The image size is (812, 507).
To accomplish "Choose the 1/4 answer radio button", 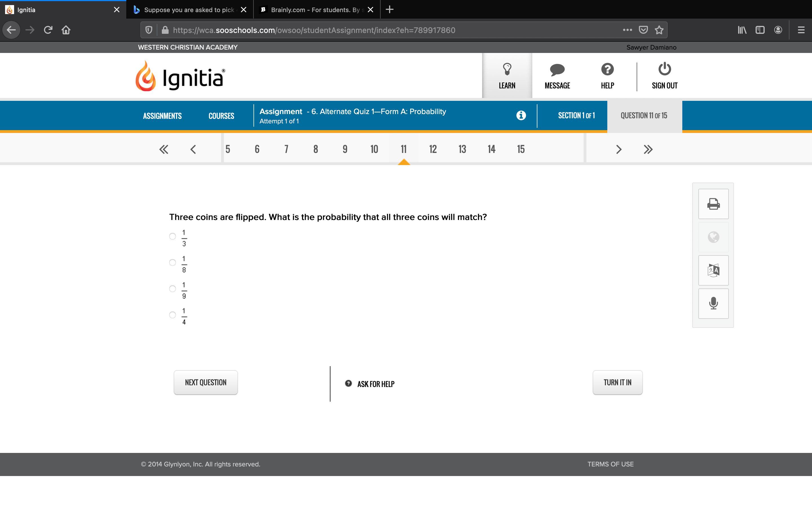I will (173, 315).
